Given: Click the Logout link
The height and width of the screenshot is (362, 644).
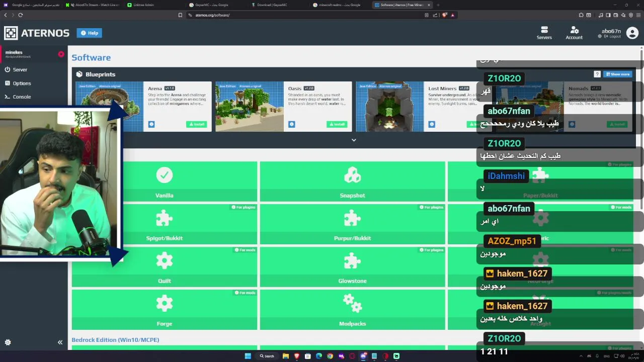Looking at the screenshot, I should point(613,37).
